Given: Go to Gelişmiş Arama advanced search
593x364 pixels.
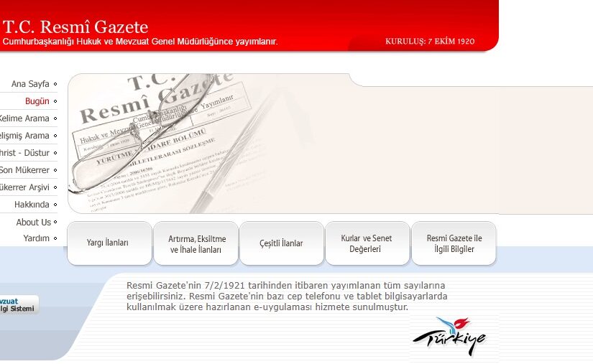Looking at the screenshot, I should tap(24, 136).
